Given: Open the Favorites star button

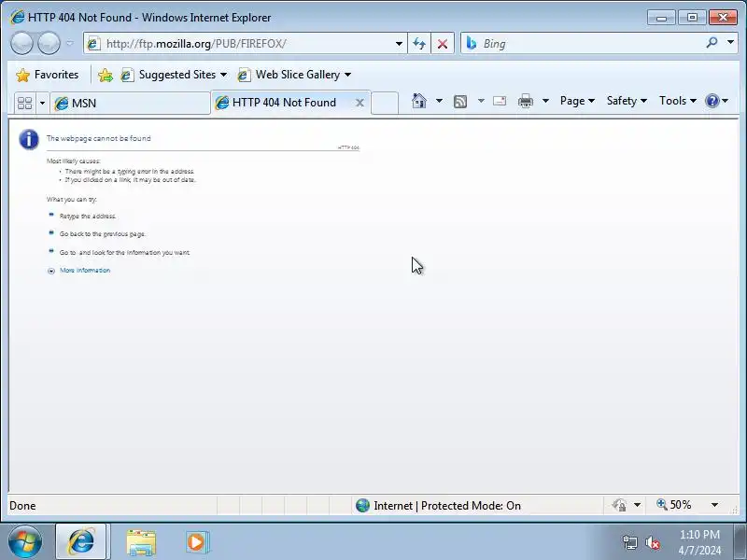Looking at the screenshot, I should [x=48, y=75].
